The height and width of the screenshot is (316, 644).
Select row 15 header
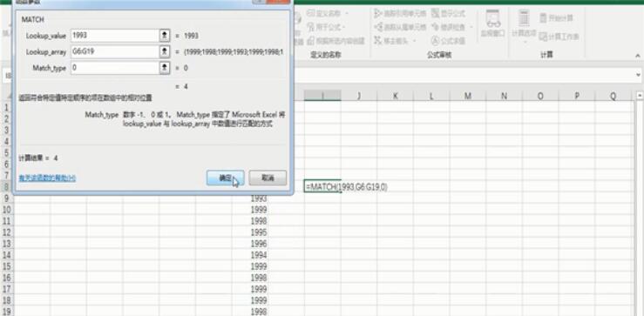(7, 266)
